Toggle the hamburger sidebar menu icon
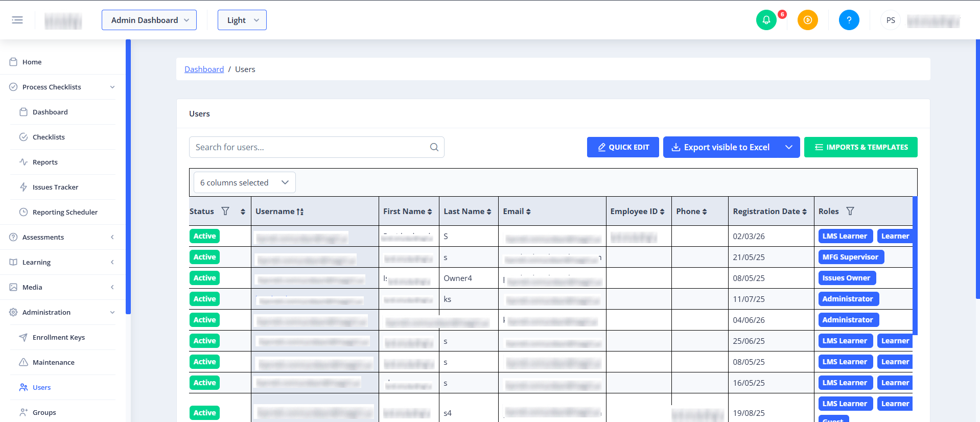The height and width of the screenshot is (422, 980). point(17,20)
